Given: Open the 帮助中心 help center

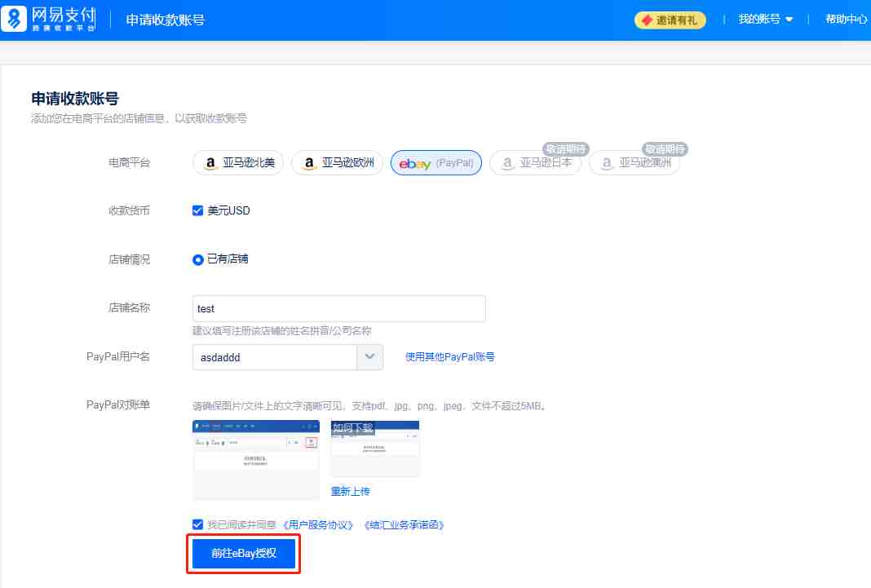Looking at the screenshot, I should (x=846, y=20).
